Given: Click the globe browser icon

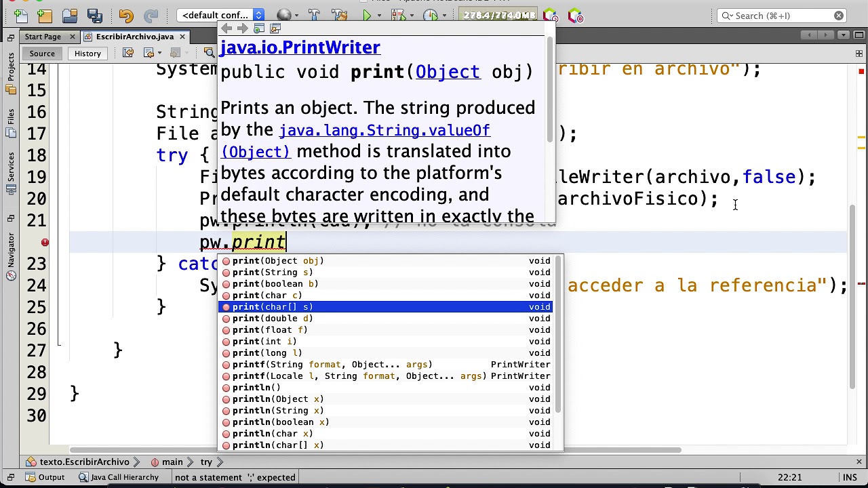Looking at the screenshot, I should tap(284, 15).
